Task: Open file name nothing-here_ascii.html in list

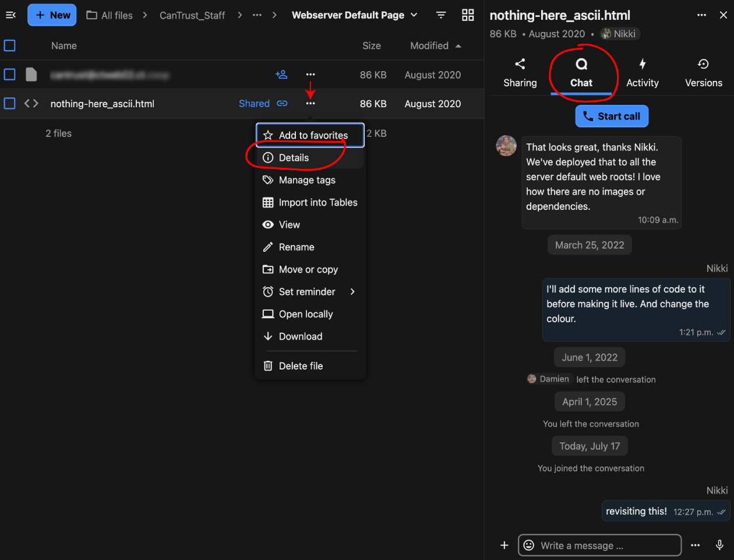Action: point(103,104)
